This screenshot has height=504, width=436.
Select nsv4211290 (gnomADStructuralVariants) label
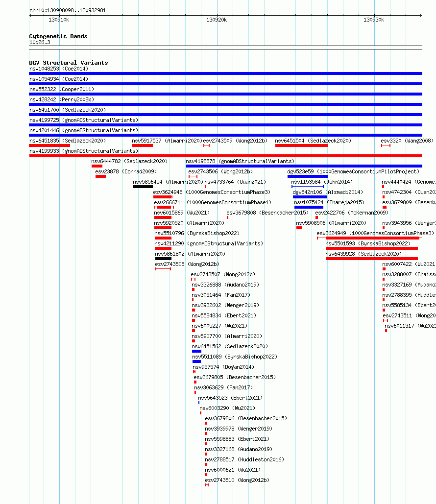point(209,243)
